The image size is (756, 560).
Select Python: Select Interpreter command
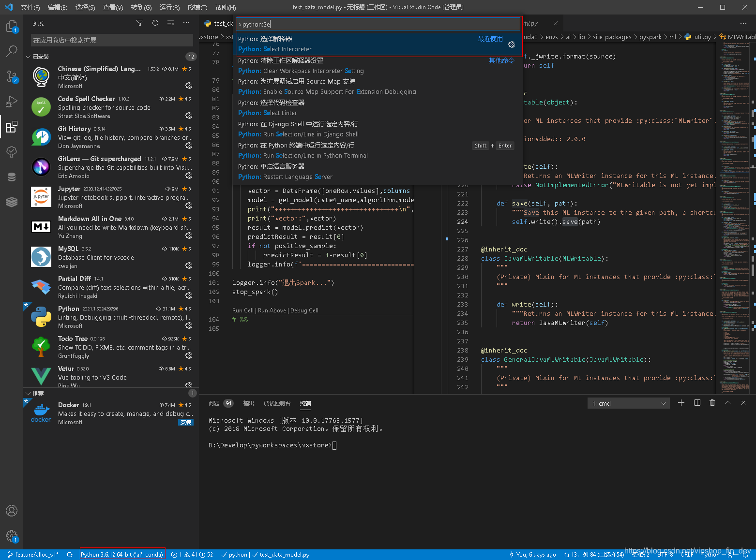[x=378, y=44]
